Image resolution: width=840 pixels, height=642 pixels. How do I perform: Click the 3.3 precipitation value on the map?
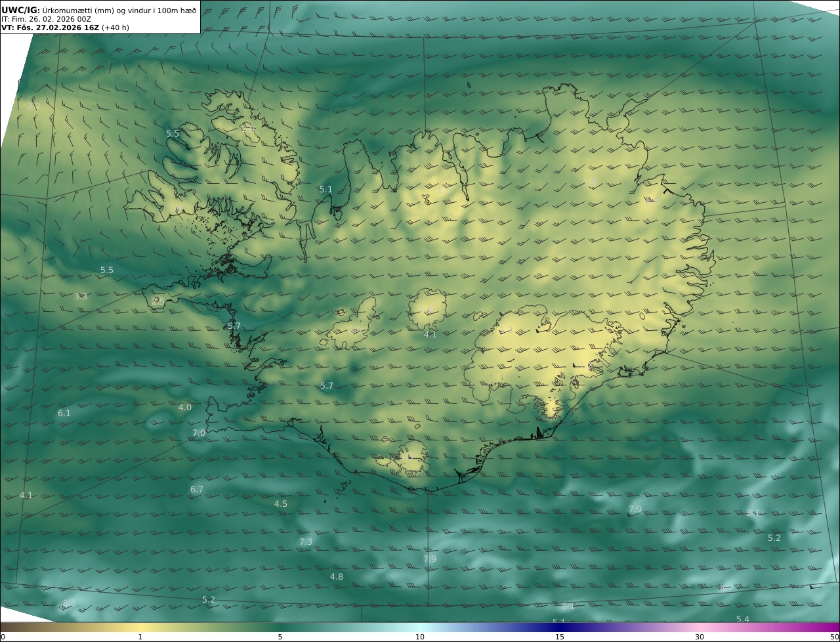click(x=80, y=297)
